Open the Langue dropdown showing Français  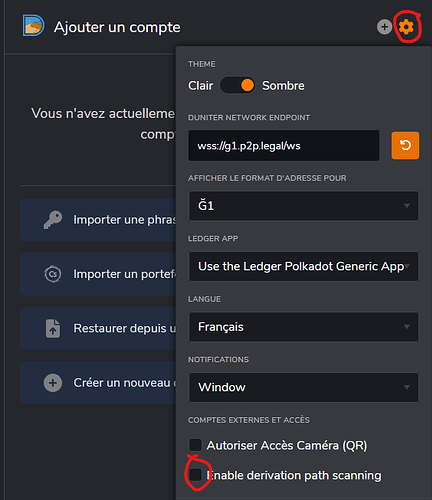pos(303,327)
